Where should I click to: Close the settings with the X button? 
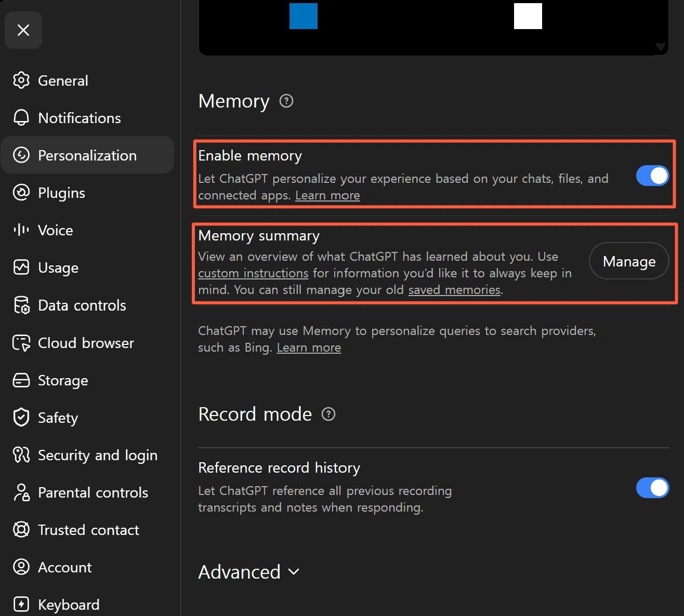click(23, 30)
